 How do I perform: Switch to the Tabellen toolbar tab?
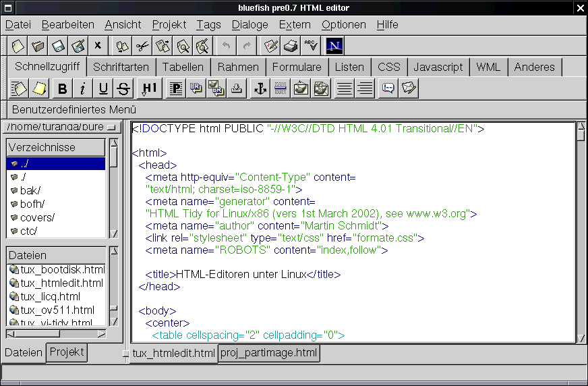183,67
